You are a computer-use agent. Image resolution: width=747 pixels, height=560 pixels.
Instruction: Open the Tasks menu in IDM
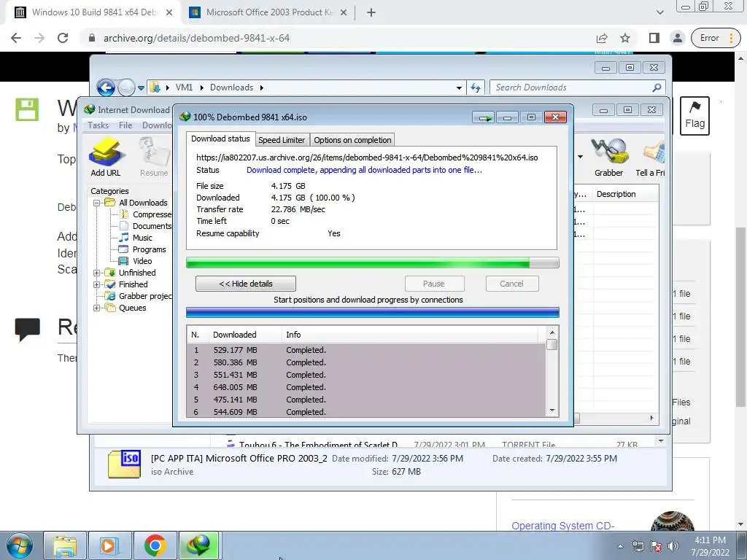[98, 125]
